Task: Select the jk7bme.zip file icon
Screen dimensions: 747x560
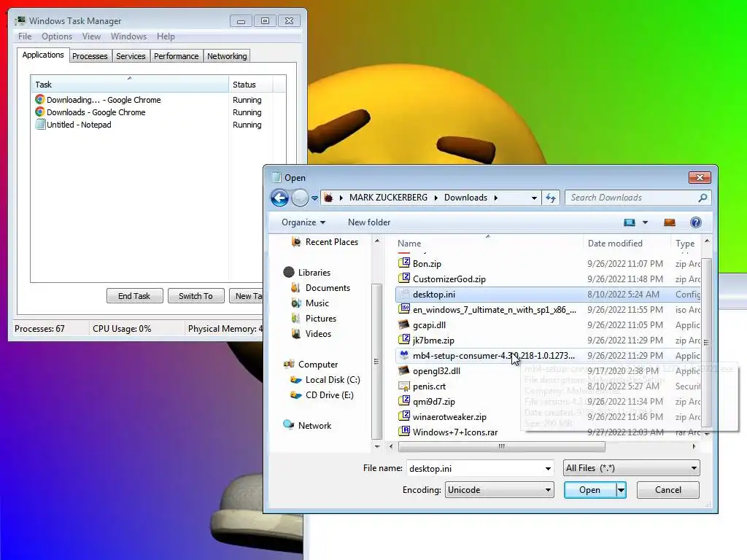Action: click(x=404, y=340)
